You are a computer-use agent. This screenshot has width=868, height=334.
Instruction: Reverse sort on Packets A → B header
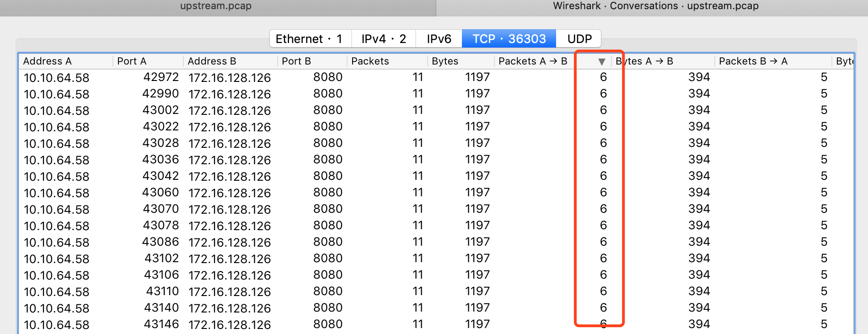pos(553,61)
